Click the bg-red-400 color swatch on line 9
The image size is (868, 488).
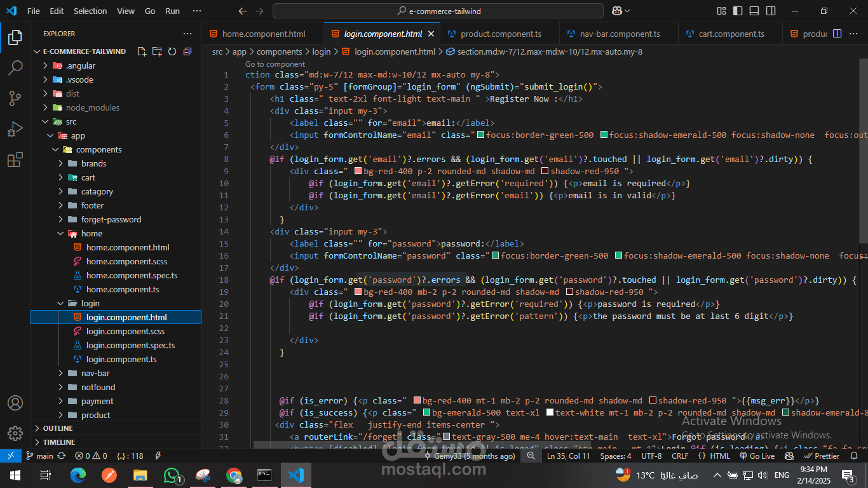(358, 172)
